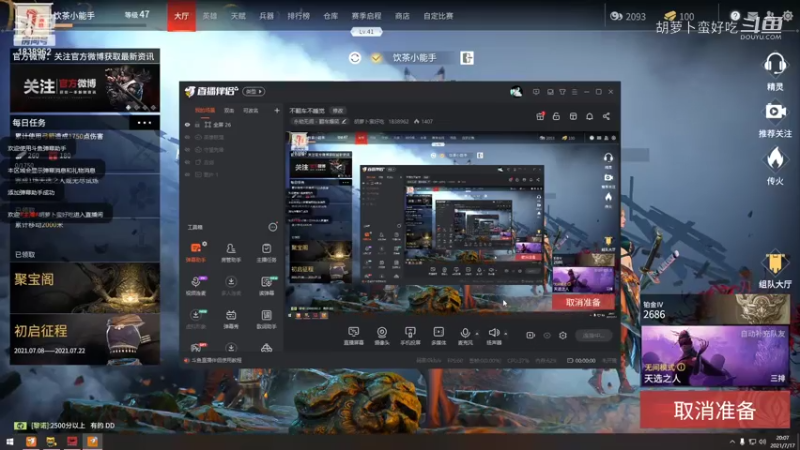The width and height of the screenshot is (800, 450).
Task: Click the large 取消准备 cancel-ready button
Action: coord(715,410)
